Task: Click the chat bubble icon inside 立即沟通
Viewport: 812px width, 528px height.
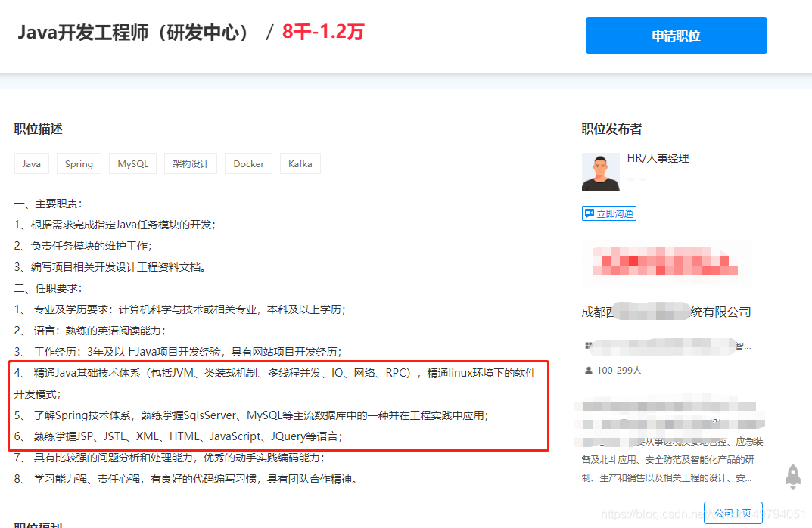Action: point(590,213)
